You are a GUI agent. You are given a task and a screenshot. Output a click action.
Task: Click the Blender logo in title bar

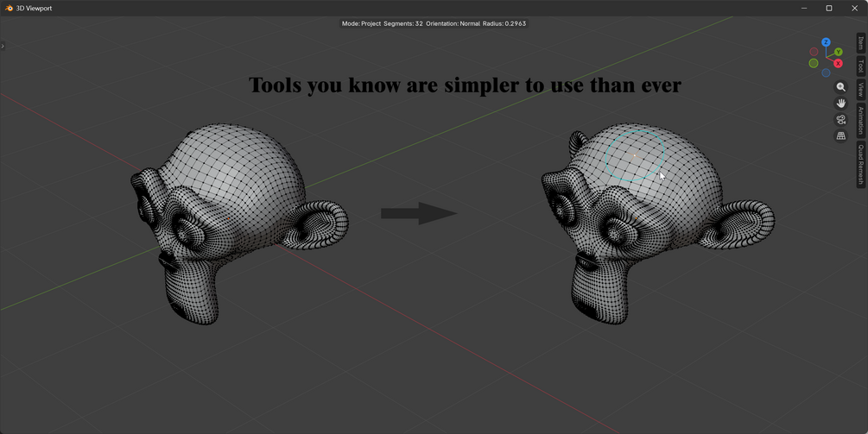(x=9, y=8)
